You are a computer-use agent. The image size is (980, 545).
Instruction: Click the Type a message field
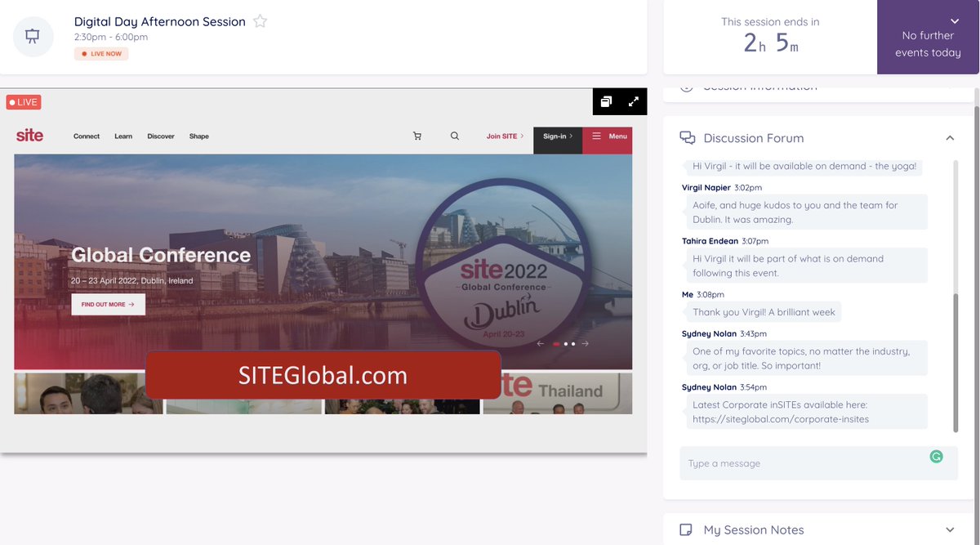[819, 463]
